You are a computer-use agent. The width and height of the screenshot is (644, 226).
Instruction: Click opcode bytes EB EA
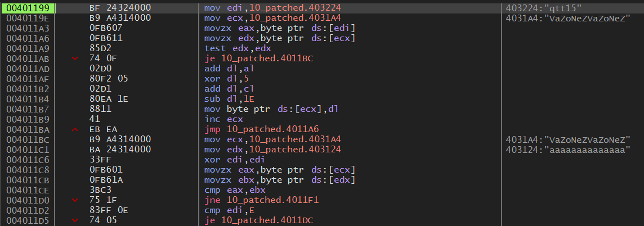tap(103, 130)
